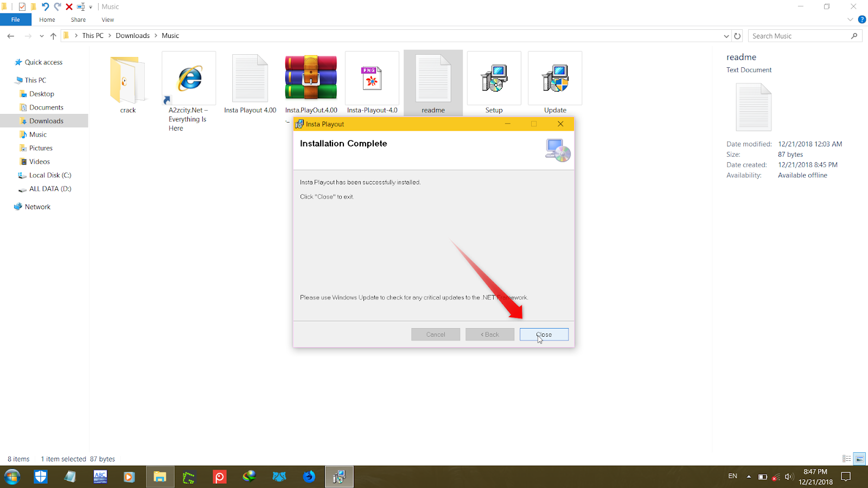Select the Insta Playout 4.00 text file
Screen dimensions: 868x488
tap(250, 85)
